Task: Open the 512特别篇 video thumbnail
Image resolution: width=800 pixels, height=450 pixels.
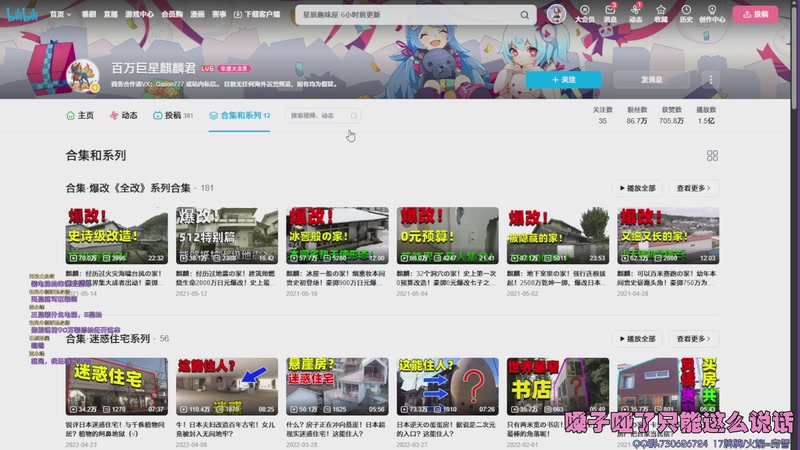Action: (227, 236)
